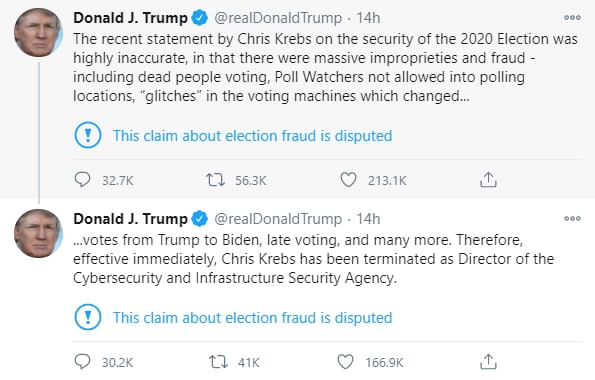Like the first tweet with 213.1K likes
Image resolution: width=595 pixels, height=380 pixels.
[348, 180]
